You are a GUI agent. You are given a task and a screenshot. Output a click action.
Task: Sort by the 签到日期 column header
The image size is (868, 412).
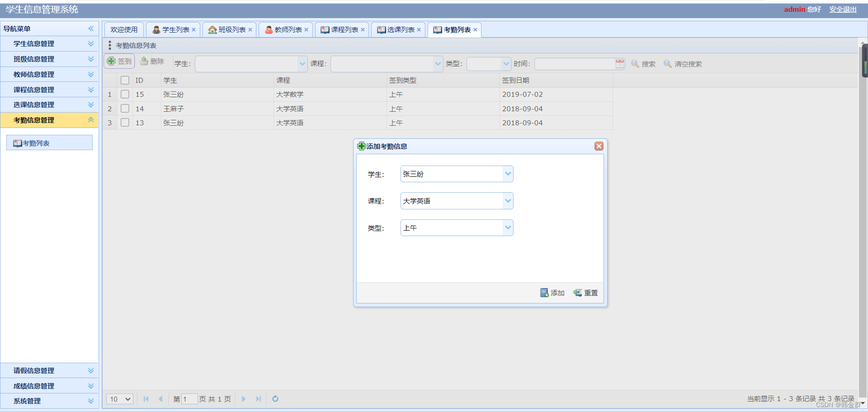pos(556,80)
